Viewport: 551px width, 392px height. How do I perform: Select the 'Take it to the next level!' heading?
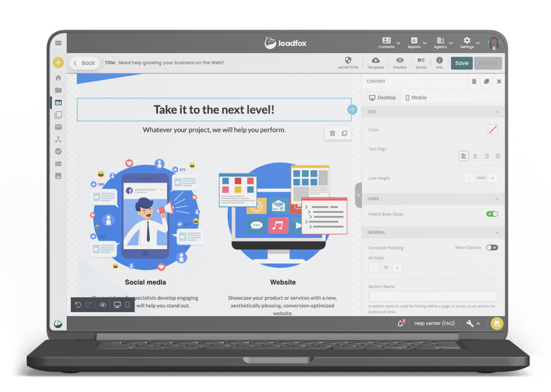click(214, 109)
